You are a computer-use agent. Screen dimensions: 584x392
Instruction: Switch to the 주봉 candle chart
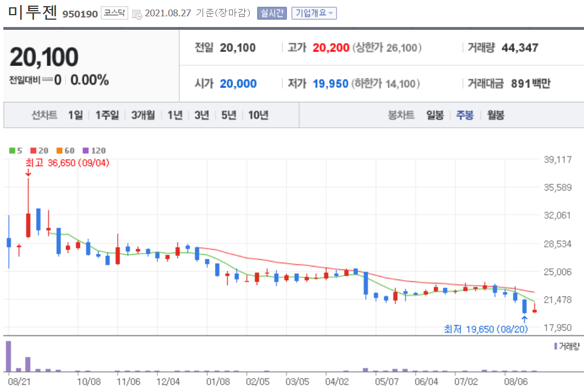465,115
